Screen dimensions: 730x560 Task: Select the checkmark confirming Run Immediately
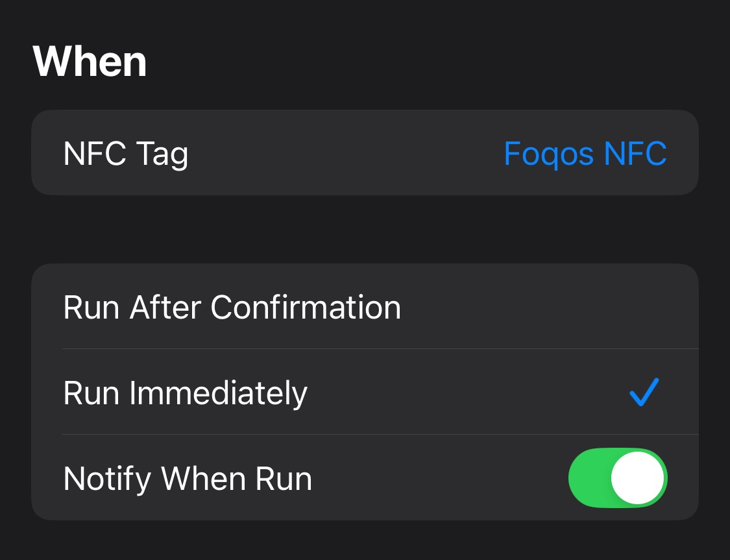click(643, 392)
